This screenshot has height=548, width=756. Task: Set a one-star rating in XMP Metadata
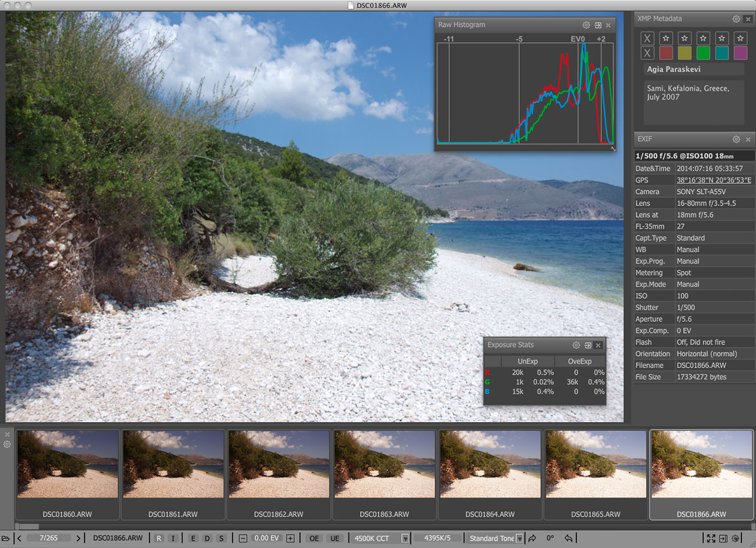(667, 38)
